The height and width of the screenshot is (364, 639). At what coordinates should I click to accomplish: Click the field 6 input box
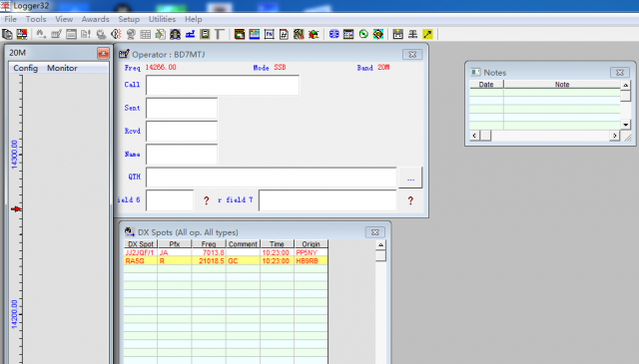click(x=170, y=200)
